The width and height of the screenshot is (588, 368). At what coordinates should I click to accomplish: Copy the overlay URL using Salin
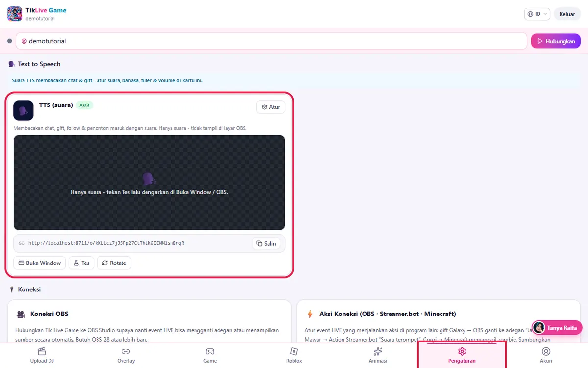(x=267, y=243)
